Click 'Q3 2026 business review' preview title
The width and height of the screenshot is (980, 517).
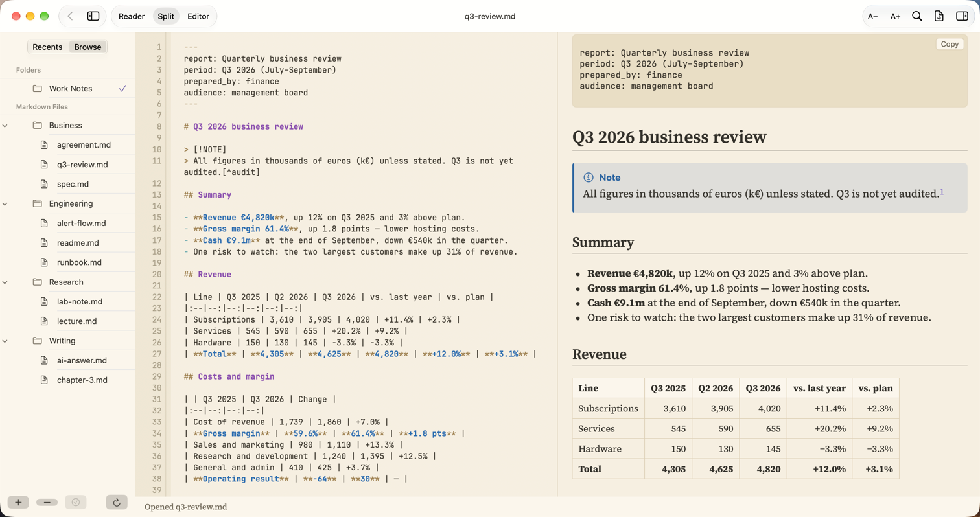(670, 137)
